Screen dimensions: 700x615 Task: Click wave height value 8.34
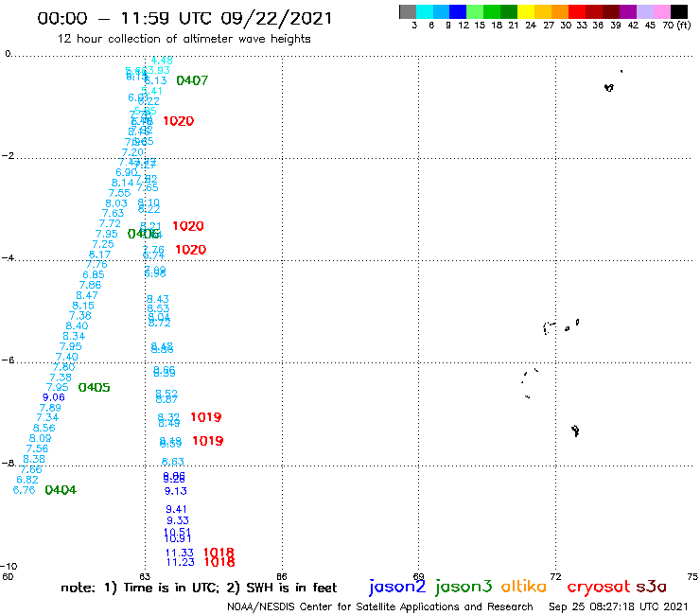(74, 336)
